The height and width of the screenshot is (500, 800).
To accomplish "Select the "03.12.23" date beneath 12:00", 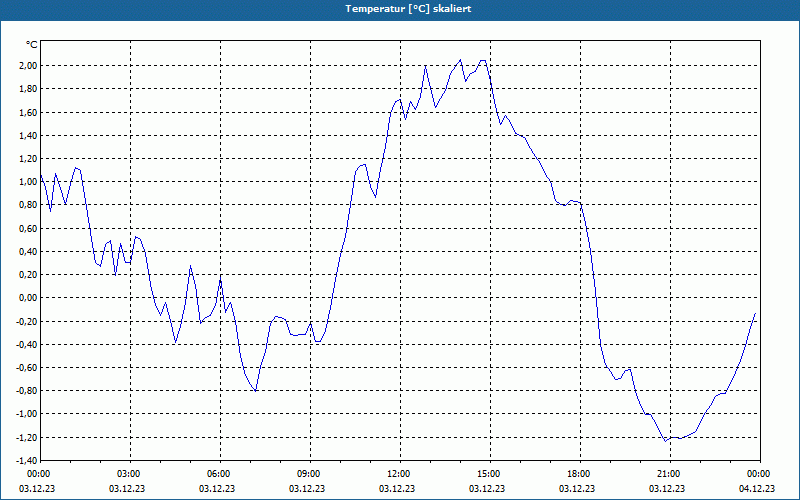I will pyautogui.click(x=397, y=489).
